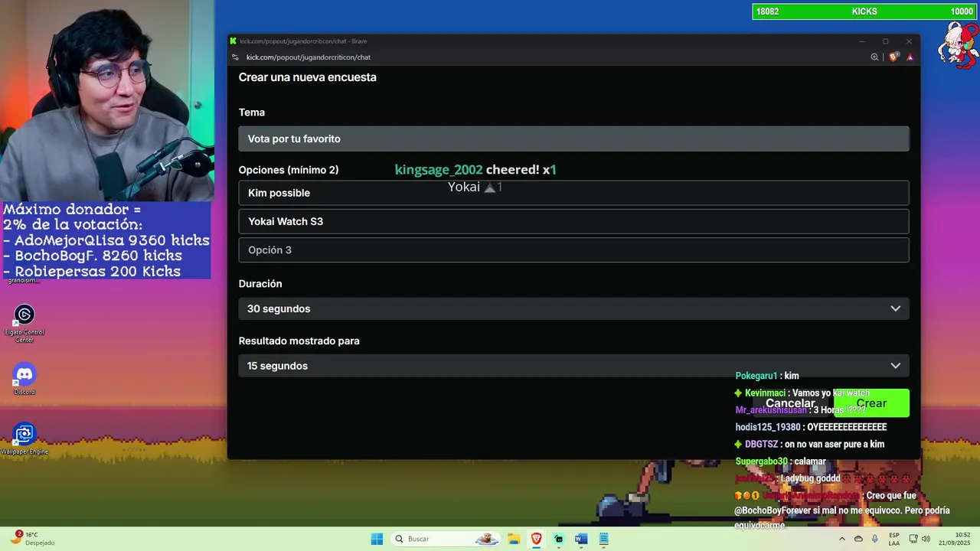Click the green Crear button

[x=871, y=403]
